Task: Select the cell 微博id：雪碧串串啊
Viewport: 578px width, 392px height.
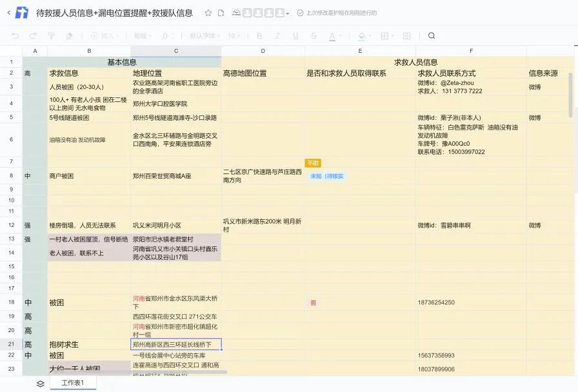Action: [x=471, y=225]
